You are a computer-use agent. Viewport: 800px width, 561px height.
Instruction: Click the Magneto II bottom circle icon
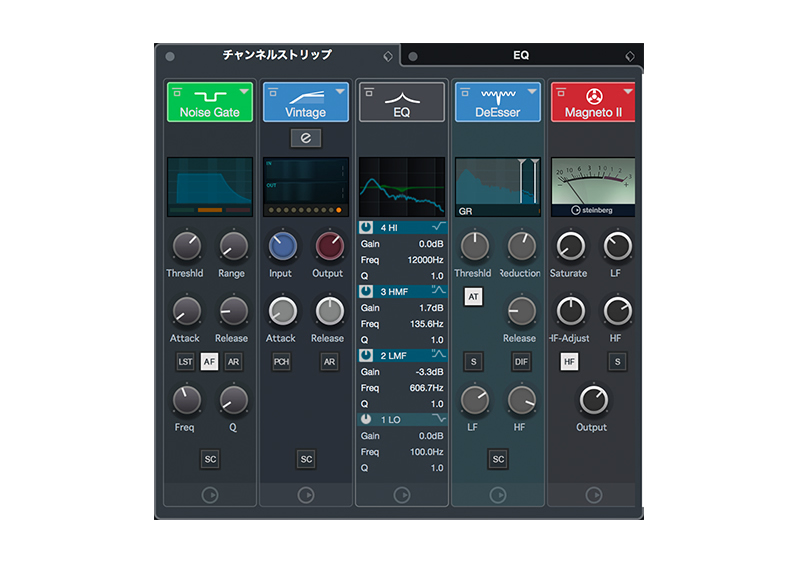tap(593, 495)
